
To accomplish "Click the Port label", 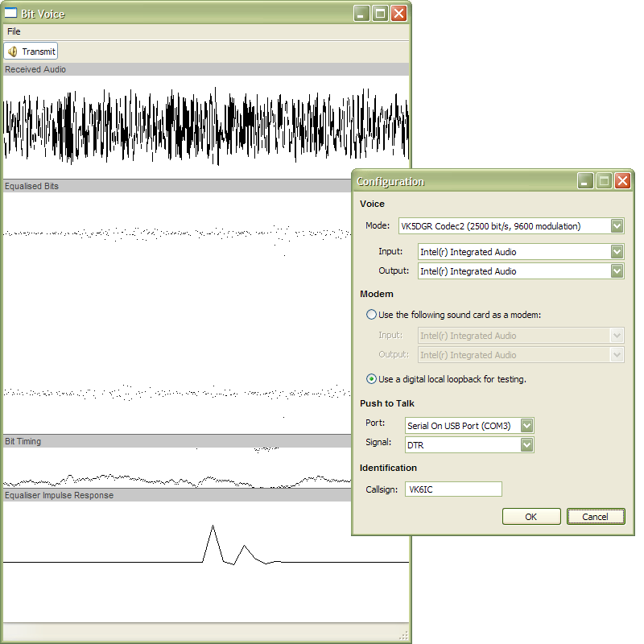I will pyautogui.click(x=375, y=423).
